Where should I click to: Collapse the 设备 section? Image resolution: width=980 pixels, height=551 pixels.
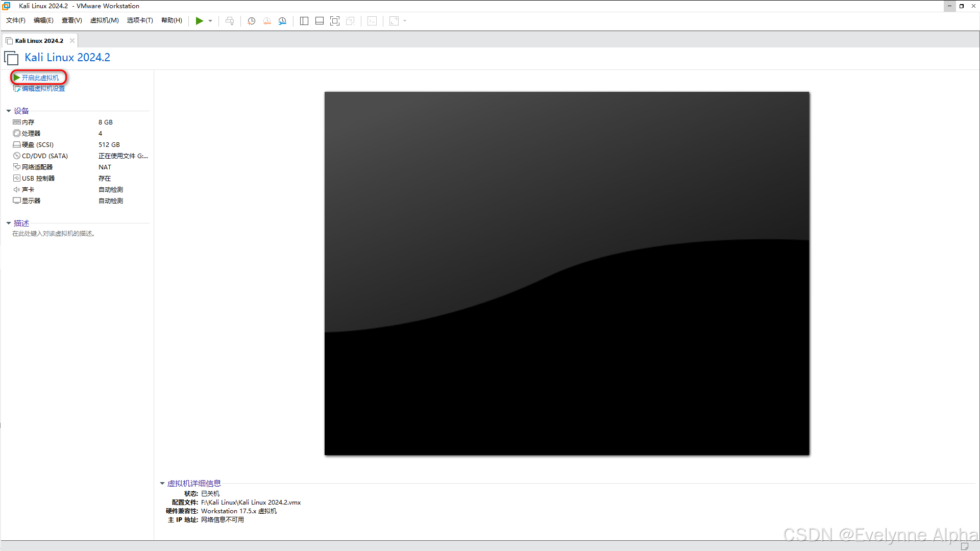pos(9,111)
